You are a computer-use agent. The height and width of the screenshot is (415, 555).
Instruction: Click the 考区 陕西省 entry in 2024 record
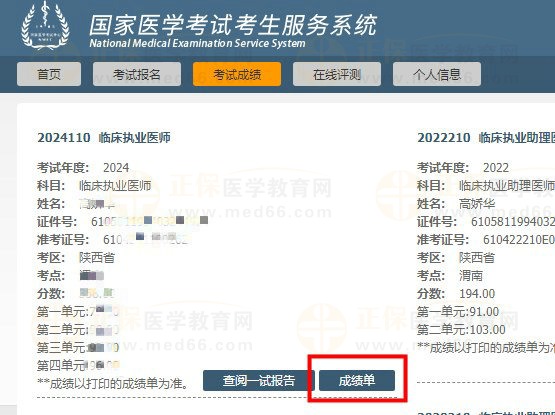(x=76, y=257)
